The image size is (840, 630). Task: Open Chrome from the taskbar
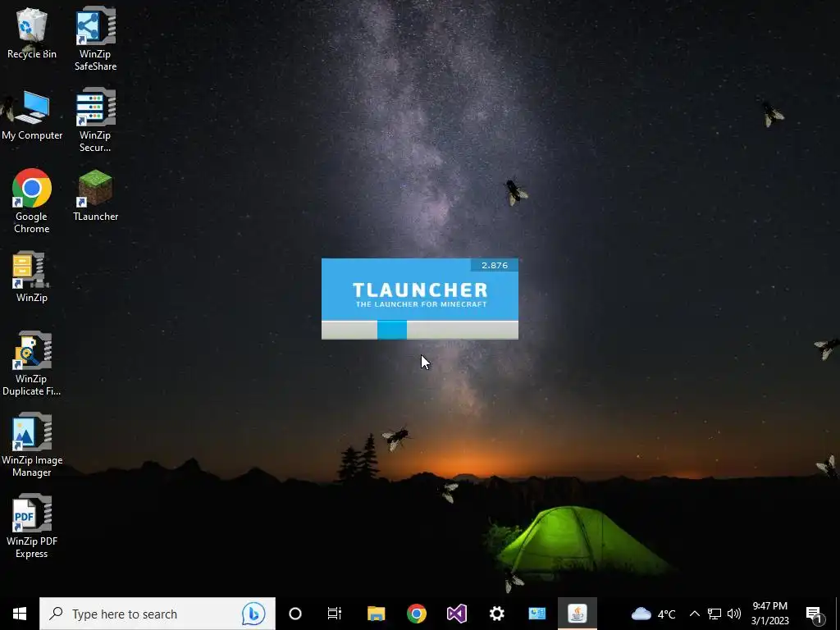pyautogui.click(x=416, y=614)
